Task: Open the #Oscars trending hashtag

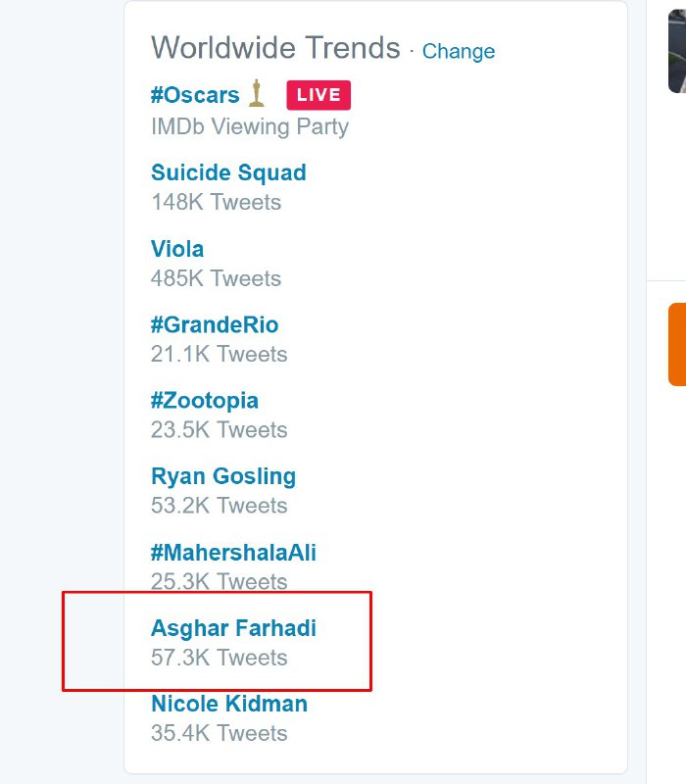Action: pos(195,95)
